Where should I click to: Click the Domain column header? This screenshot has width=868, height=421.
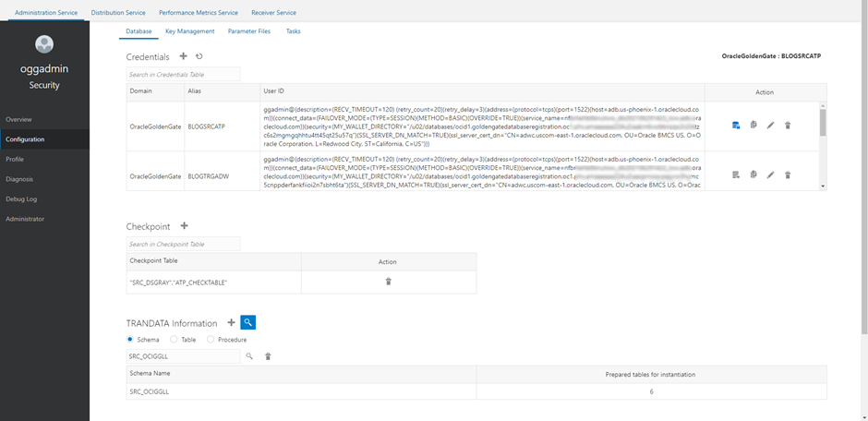(155, 92)
